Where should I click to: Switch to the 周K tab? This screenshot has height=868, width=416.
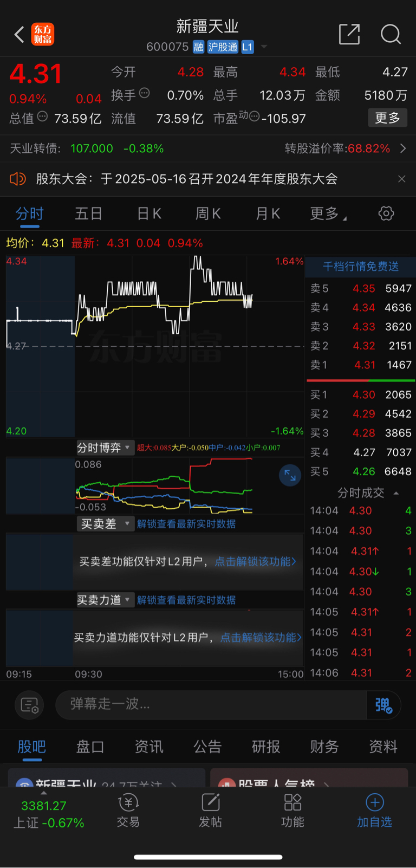coord(208,213)
